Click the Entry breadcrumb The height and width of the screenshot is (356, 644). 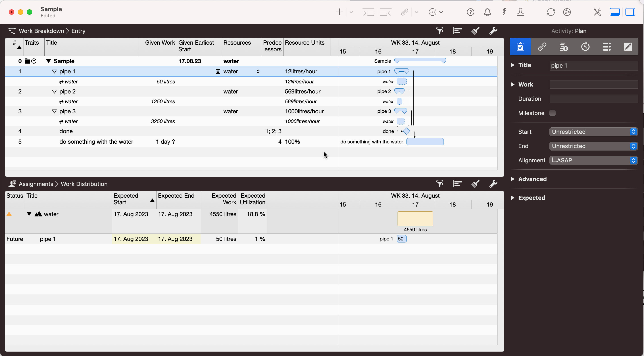tap(78, 31)
